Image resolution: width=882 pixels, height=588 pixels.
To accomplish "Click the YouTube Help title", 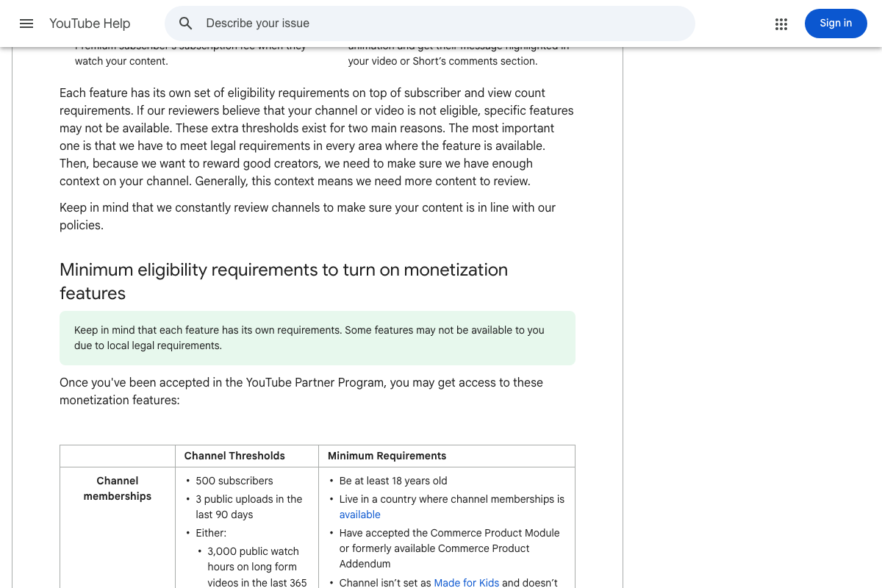I will click(90, 24).
